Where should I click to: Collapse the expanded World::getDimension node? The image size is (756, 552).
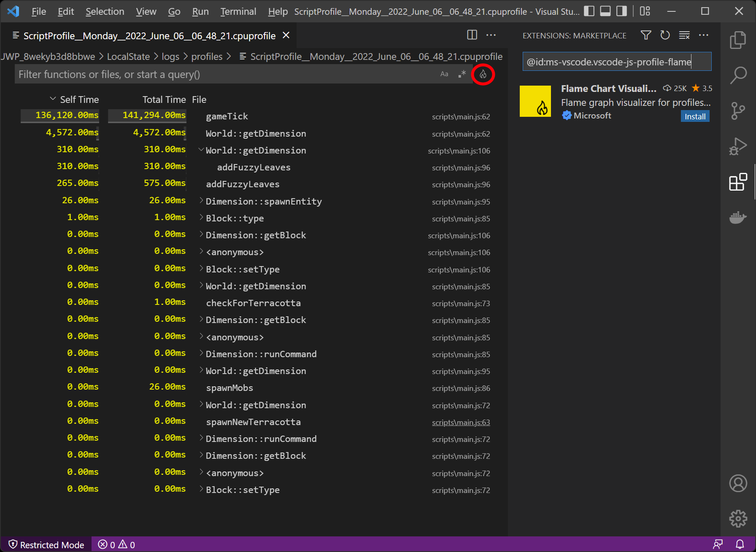(201, 150)
